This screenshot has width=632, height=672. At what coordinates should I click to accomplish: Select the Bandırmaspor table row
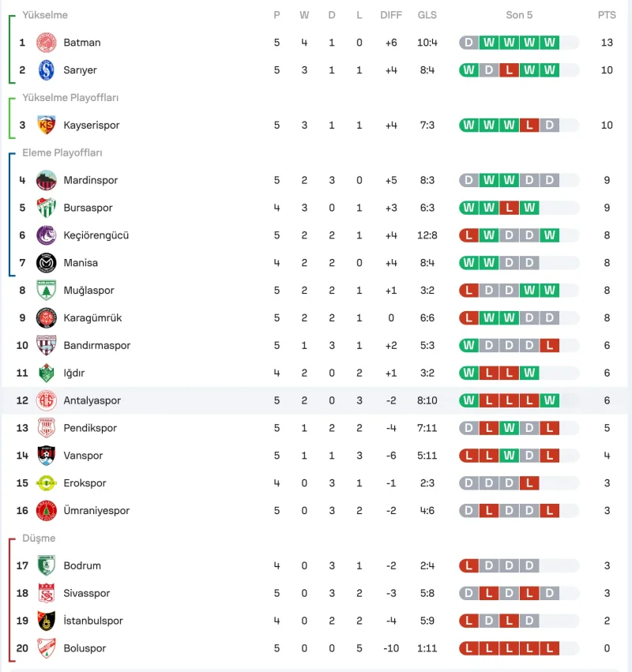[316, 345]
